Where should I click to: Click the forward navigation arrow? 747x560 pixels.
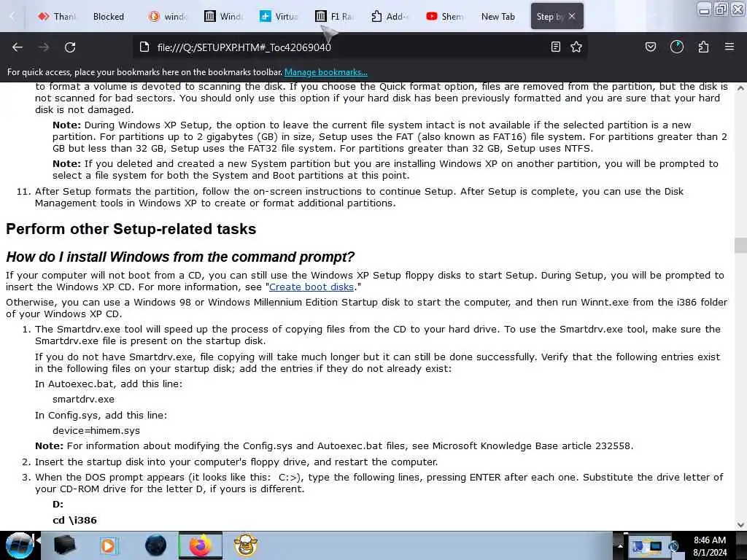[x=44, y=47]
